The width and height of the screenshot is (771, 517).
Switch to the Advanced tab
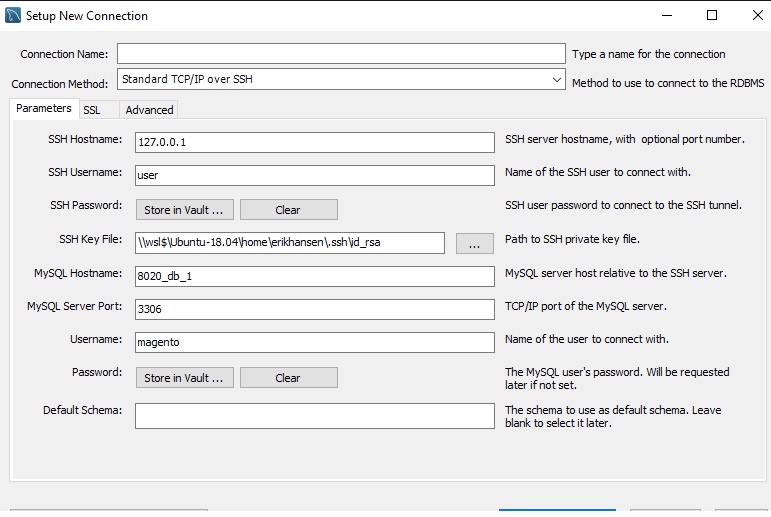click(149, 110)
